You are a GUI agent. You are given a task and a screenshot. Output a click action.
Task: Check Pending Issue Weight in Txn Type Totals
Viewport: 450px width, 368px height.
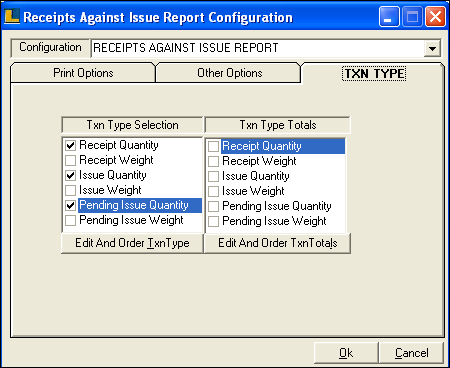tap(213, 221)
